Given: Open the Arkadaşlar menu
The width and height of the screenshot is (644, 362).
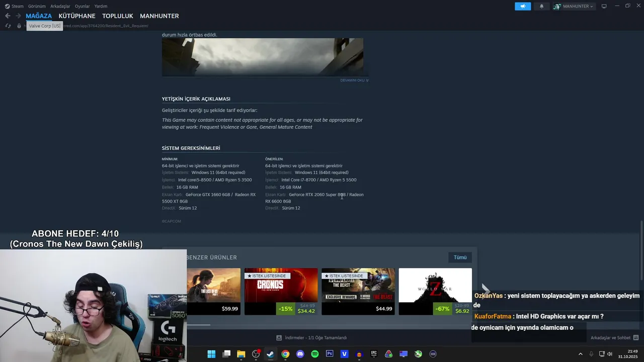Looking at the screenshot, I should [x=60, y=6].
